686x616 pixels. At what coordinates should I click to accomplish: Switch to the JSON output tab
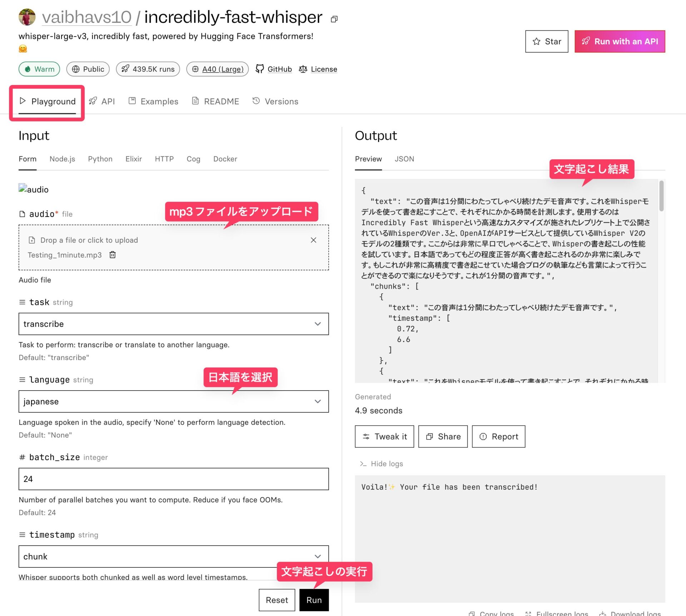(404, 159)
